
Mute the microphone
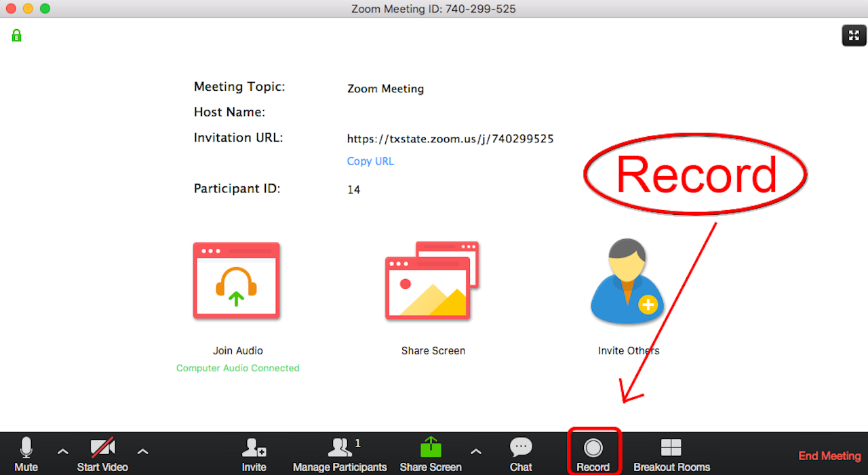26,453
